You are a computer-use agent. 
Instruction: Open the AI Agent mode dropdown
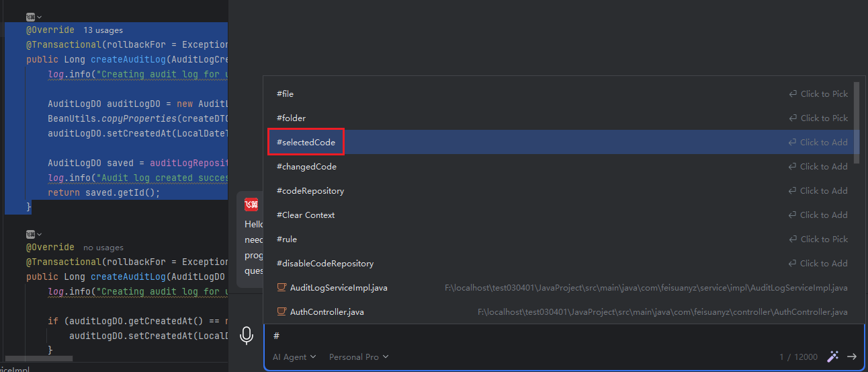294,357
